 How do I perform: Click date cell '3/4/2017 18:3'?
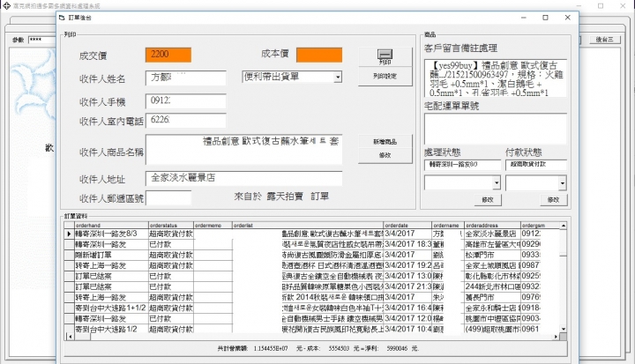click(x=407, y=244)
